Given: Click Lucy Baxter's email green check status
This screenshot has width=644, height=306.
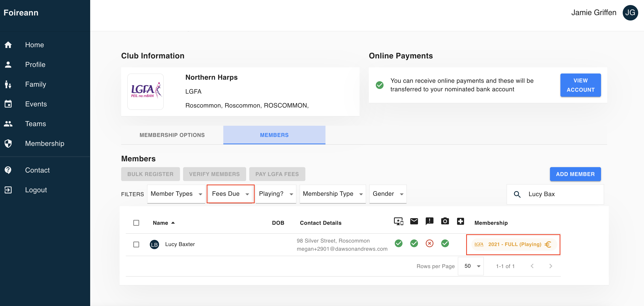Looking at the screenshot, I should point(414,243).
